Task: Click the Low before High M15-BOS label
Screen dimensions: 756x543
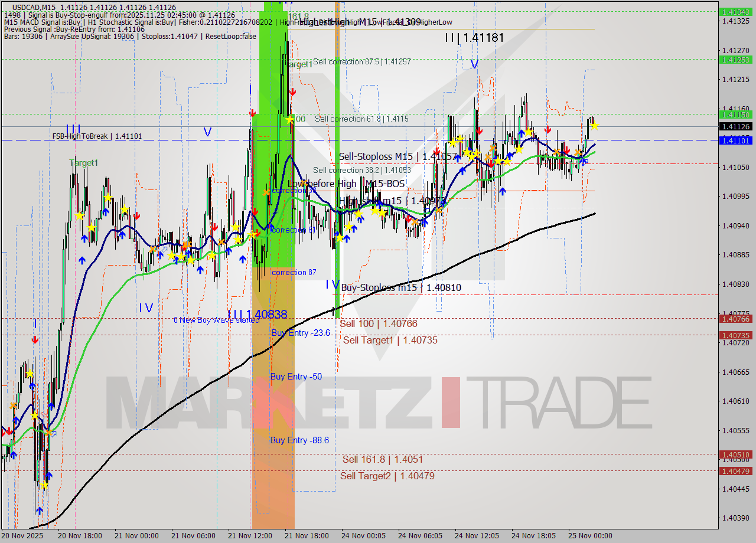Action: point(346,184)
